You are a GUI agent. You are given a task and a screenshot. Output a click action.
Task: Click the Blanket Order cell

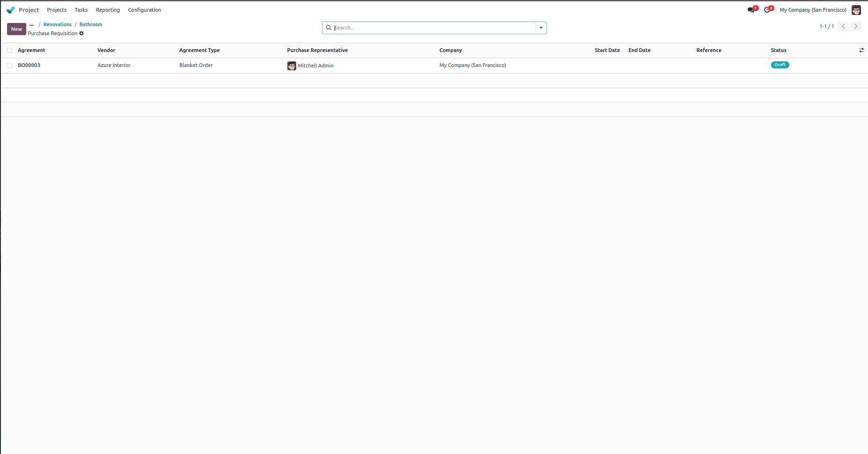(196, 65)
